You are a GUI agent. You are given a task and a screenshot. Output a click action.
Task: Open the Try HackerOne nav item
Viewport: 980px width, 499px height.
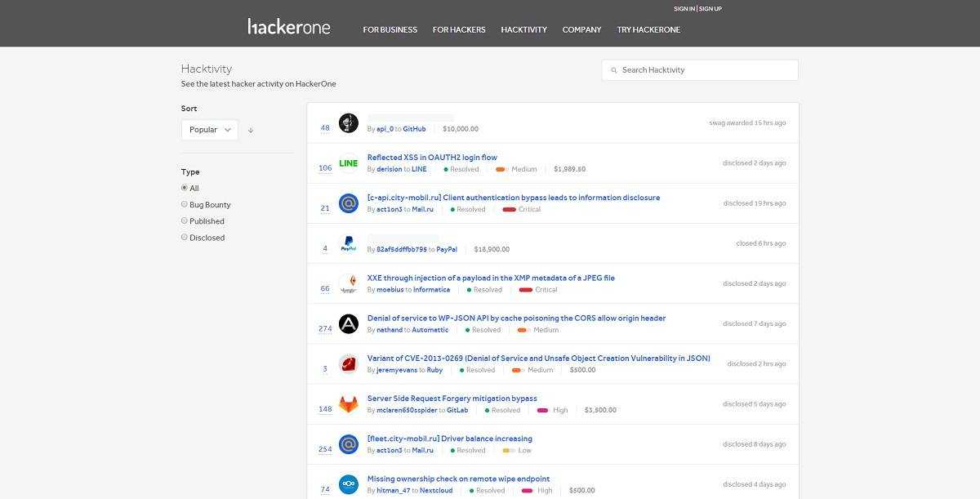[x=648, y=29]
